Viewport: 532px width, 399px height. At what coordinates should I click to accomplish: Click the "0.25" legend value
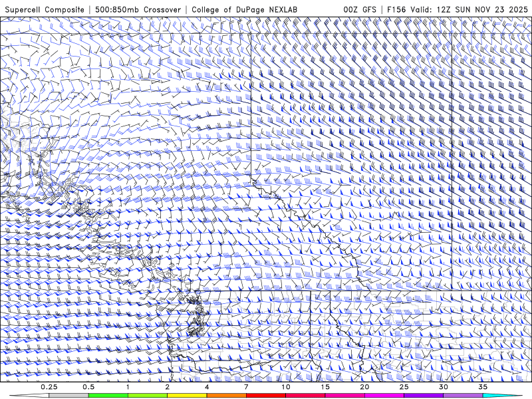point(49,387)
